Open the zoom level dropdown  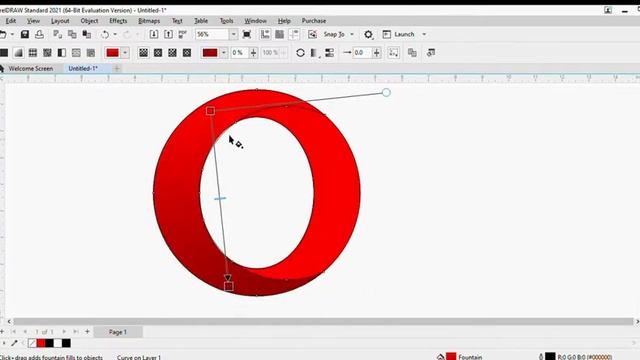(x=233, y=34)
